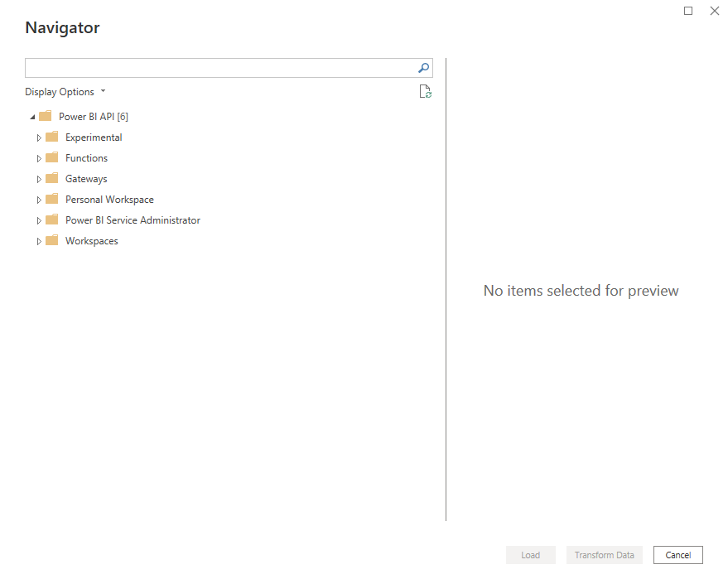
Task: Click the search magnifier icon in the search box
Action: pos(423,67)
